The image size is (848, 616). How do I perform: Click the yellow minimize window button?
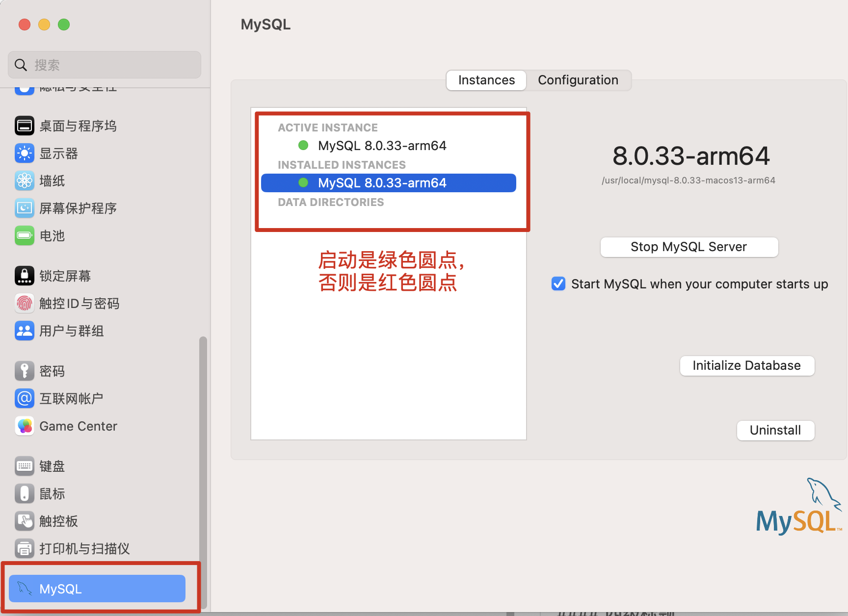(x=44, y=25)
